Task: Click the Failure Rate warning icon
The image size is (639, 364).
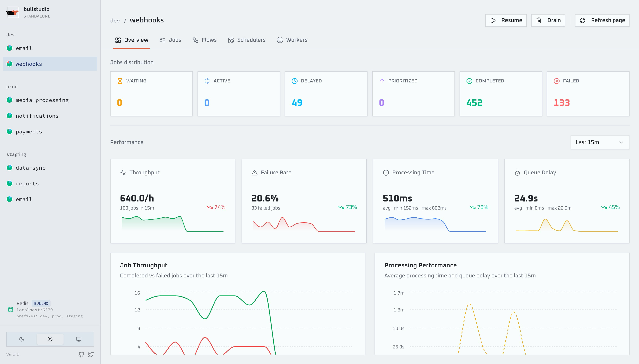Action: click(254, 173)
